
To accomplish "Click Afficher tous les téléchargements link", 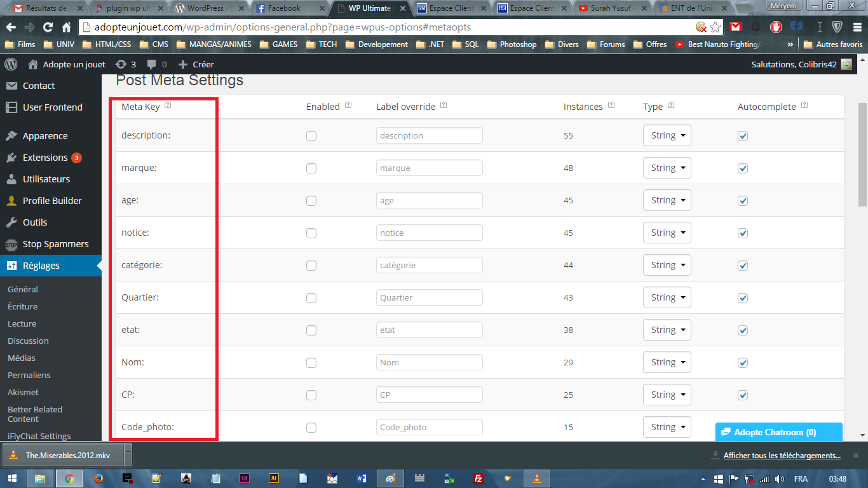I will (782, 456).
